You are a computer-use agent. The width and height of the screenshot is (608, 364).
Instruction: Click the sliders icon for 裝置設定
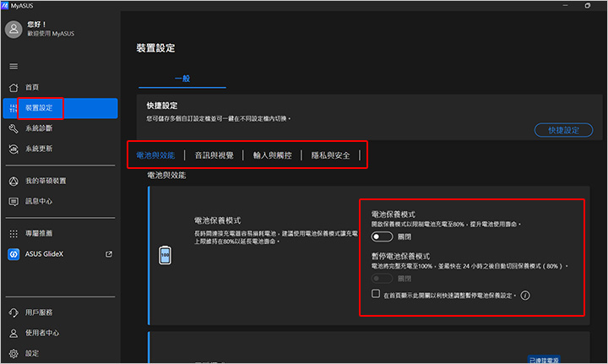14,108
